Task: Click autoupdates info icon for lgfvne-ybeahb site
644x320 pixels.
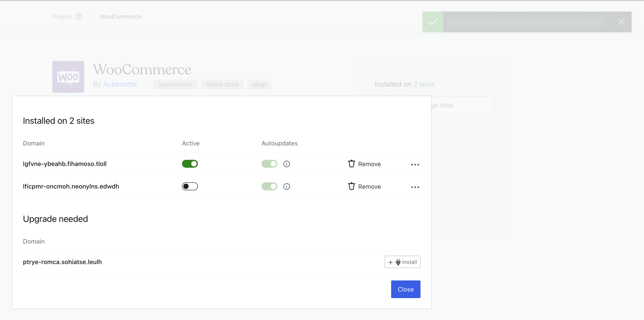Action: [286, 164]
